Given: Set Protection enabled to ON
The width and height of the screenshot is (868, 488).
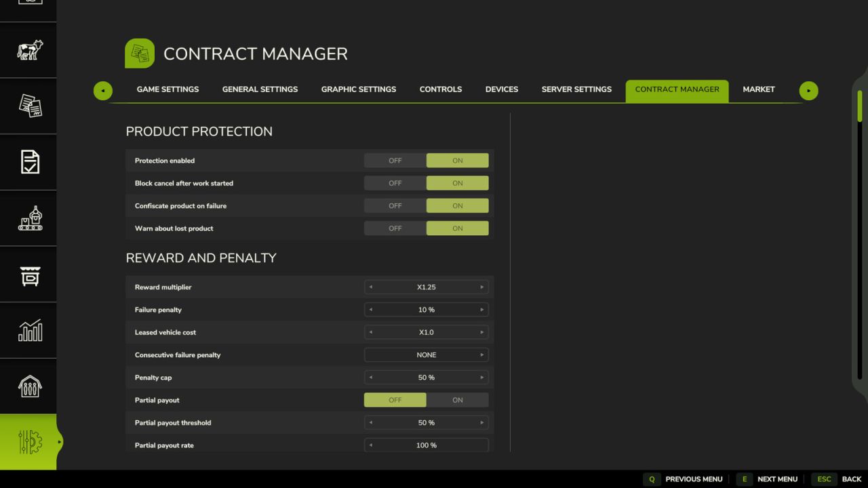Looking at the screenshot, I should (x=458, y=161).
